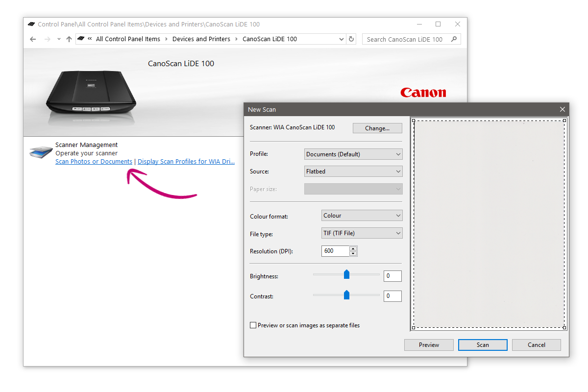Screen dimensions: 588x392
Task: Open recent locations chevron next to forward arrow
Action: [x=59, y=39]
